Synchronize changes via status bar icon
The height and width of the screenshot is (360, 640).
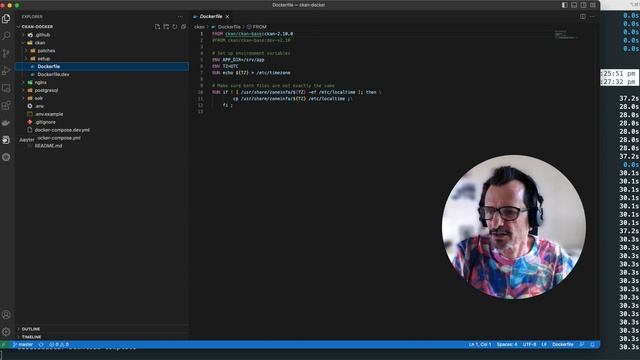pyautogui.click(x=41, y=344)
